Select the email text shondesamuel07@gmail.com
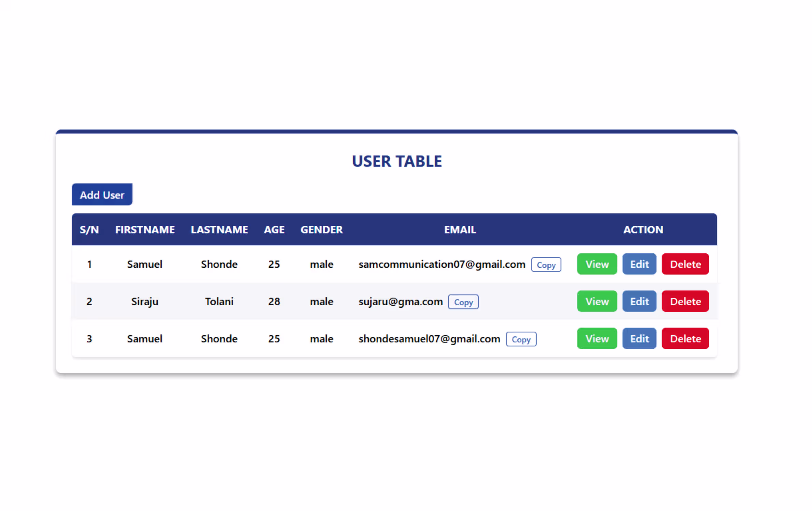 coord(429,339)
